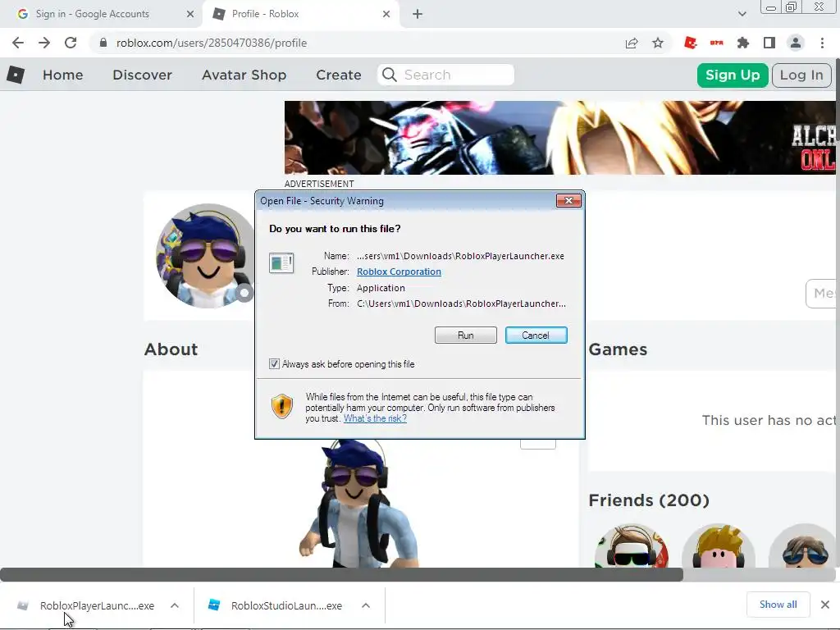Click the lock icon in the address bar

pyautogui.click(x=103, y=43)
